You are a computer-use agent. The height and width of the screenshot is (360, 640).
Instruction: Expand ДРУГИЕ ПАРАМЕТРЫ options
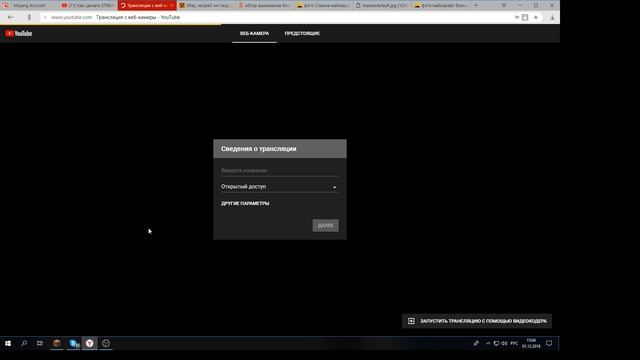(245, 203)
